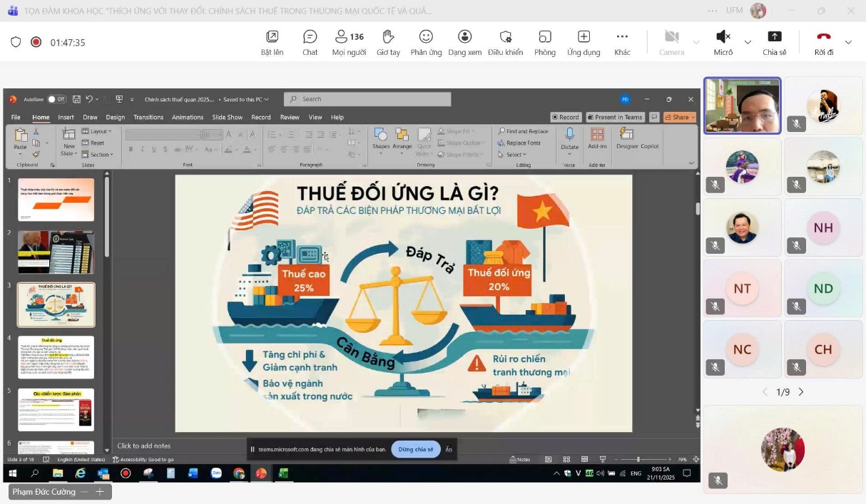Open Phản ứng reactions menu
This screenshot has height=504, width=866.
point(426,42)
